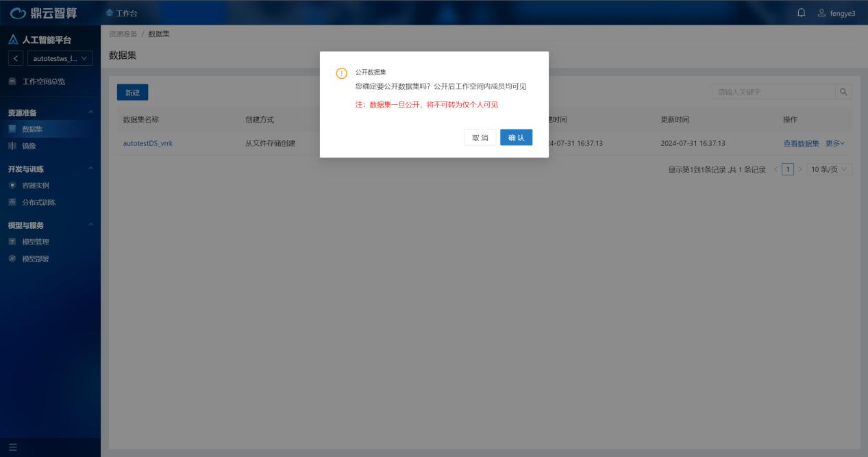
Task: Focus the keyword search input field
Action: click(773, 92)
